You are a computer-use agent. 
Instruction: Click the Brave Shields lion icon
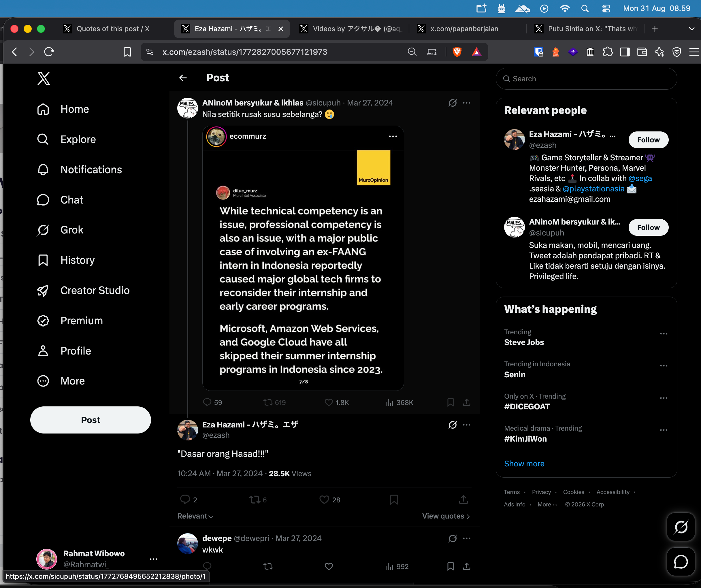pos(457,52)
